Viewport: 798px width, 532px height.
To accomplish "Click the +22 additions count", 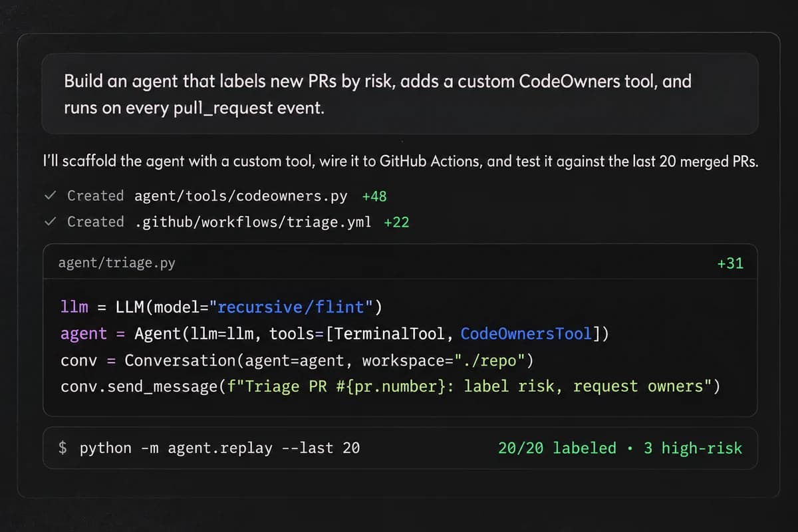I will (396, 222).
